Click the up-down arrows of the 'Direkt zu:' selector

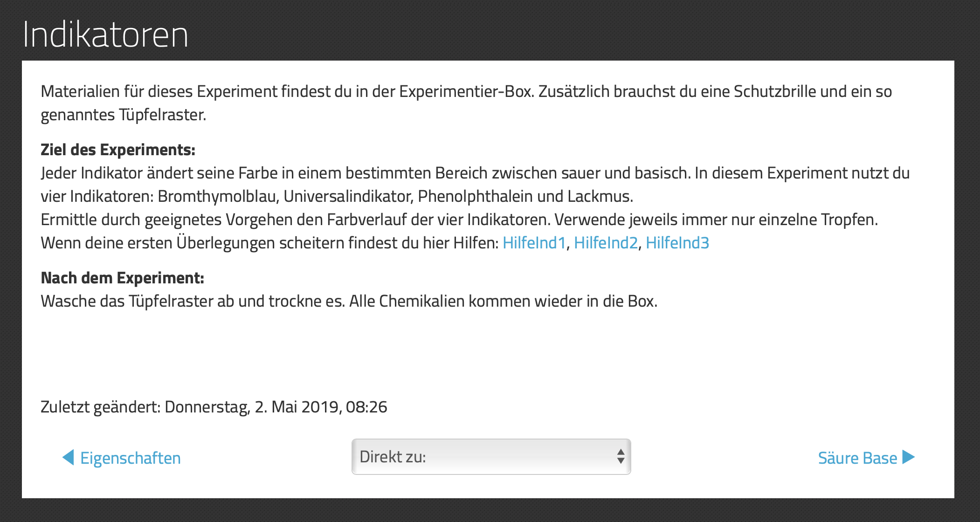621,457
